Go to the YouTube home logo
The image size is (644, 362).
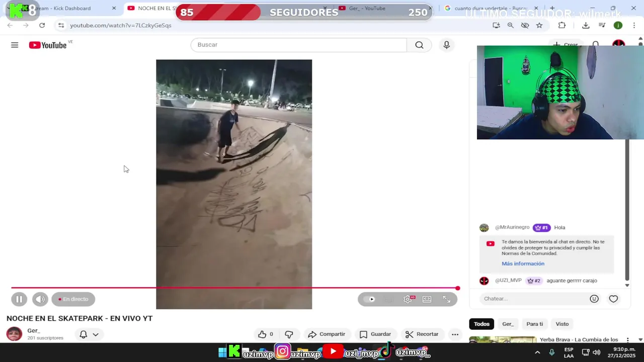pyautogui.click(x=48, y=45)
